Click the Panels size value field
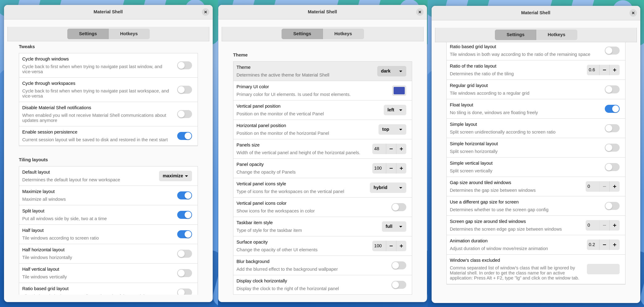 [x=379, y=149]
